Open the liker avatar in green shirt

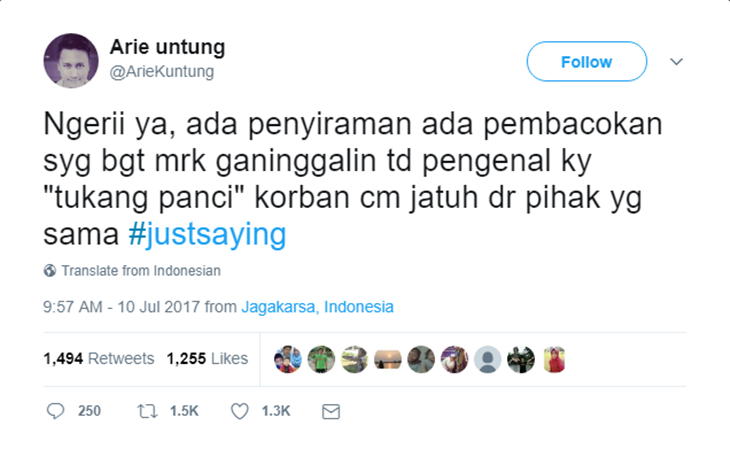[321, 360]
